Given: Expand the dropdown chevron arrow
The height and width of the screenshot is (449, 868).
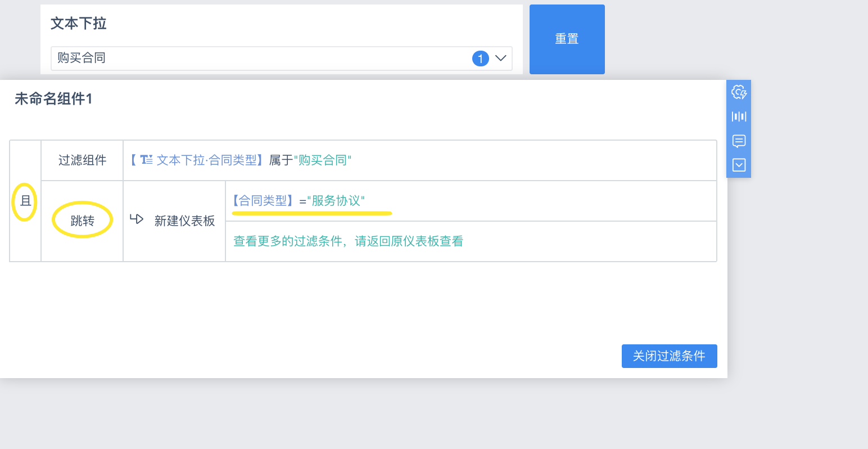Looking at the screenshot, I should click(x=500, y=59).
